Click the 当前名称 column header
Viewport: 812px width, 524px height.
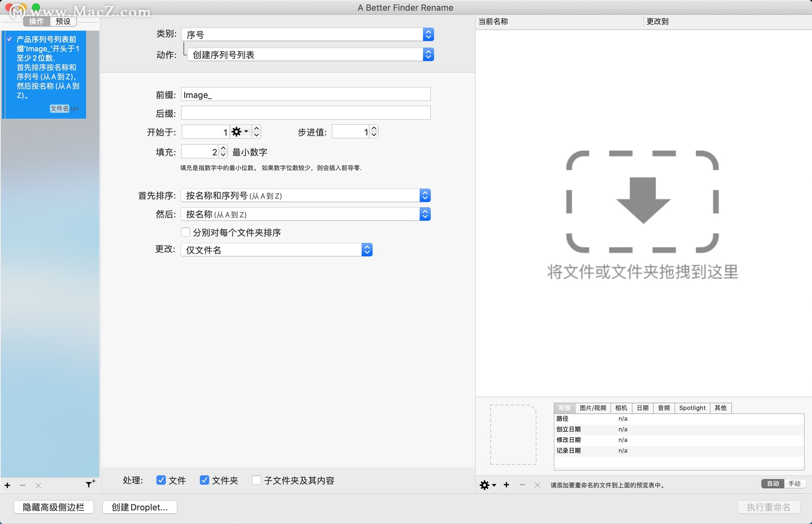click(559, 22)
